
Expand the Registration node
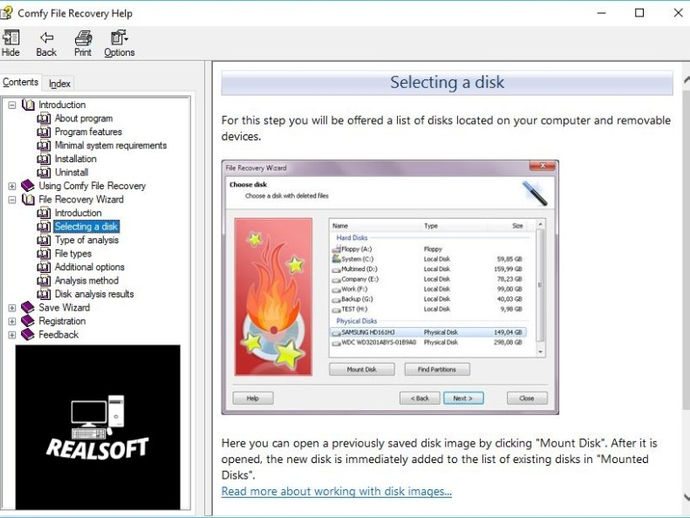click(x=12, y=321)
